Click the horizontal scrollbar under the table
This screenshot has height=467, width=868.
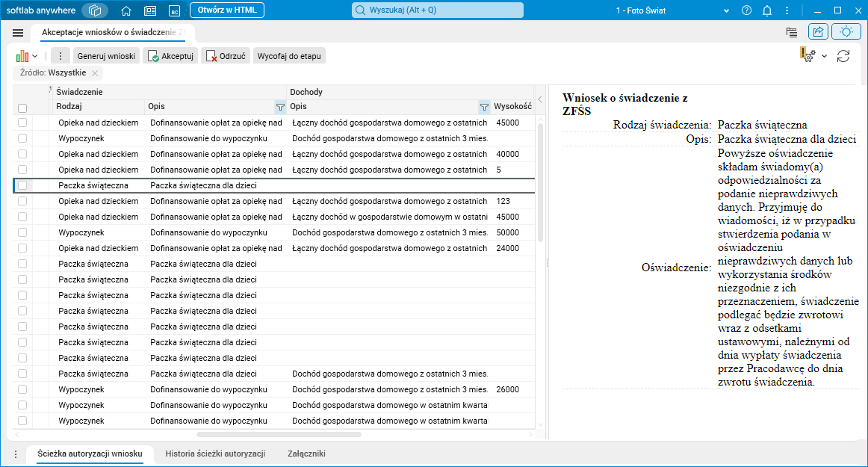coord(279,435)
